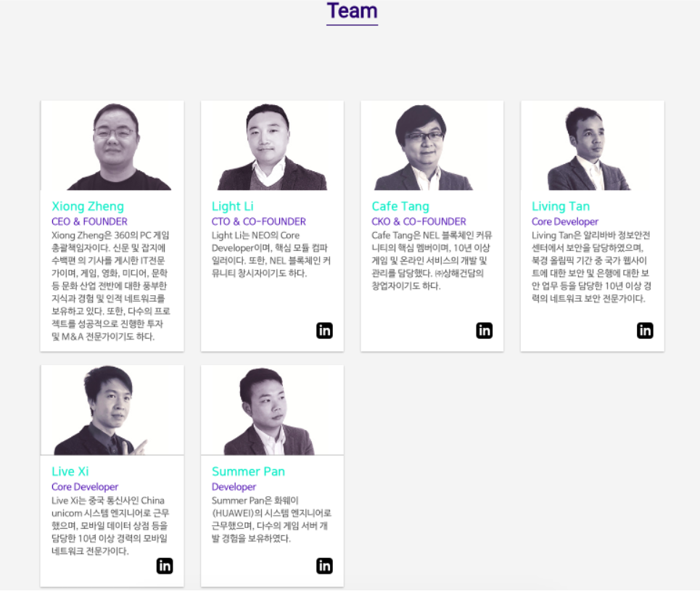This screenshot has height=594, width=700.
Task: Click Cafe Tang's name text
Action: [x=400, y=206]
